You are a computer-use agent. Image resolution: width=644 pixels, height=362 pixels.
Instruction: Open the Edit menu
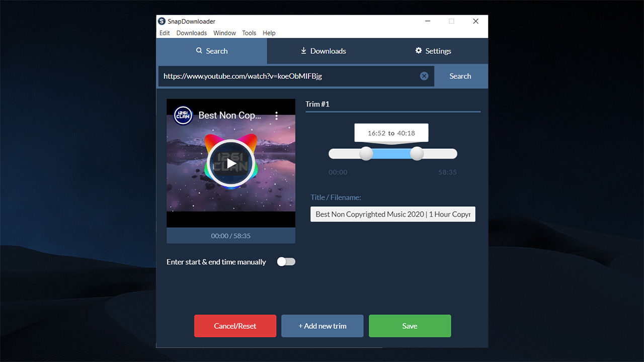coord(165,33)
